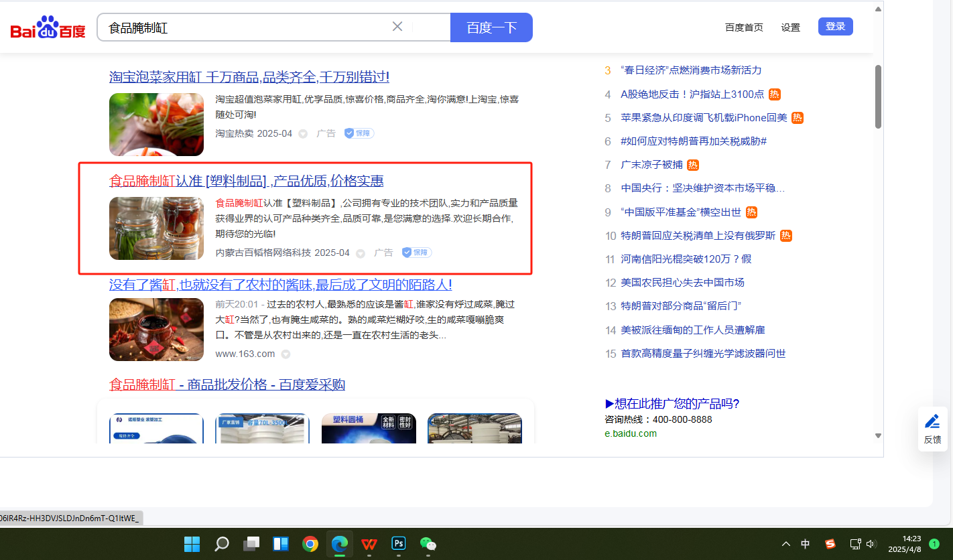The image size is (953, 560).
Task: Expand dropdown arrow next to 淘宝热卖 2025-04
Action: [x=303, y=134]
